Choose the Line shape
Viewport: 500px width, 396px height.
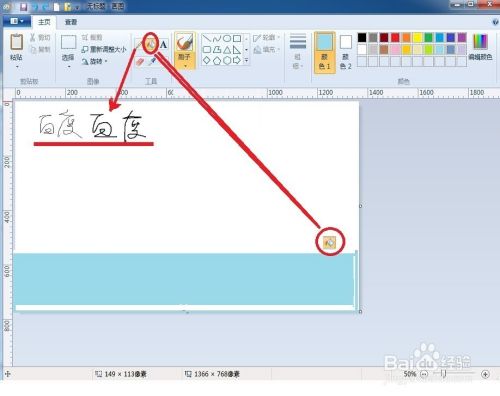tap(207, 38)
